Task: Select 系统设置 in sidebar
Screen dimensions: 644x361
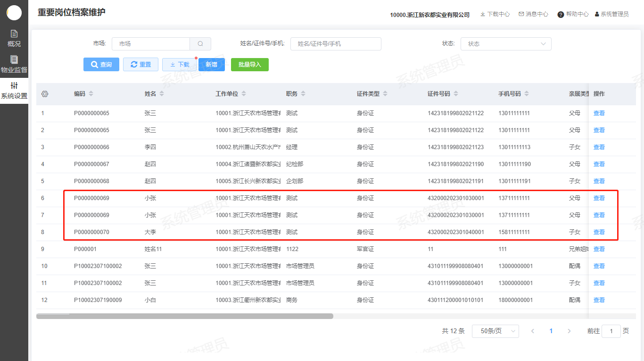Action: pyautogui.click(x=14, y=90)
